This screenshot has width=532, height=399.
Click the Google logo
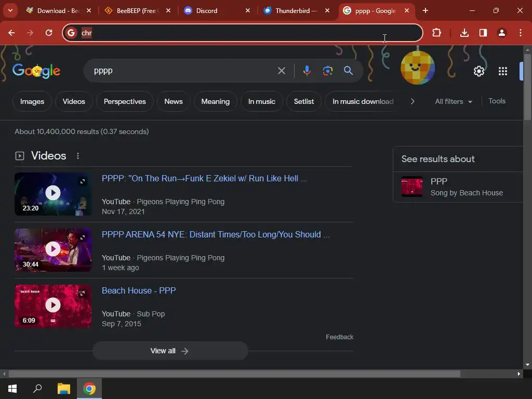pos(36,71)
